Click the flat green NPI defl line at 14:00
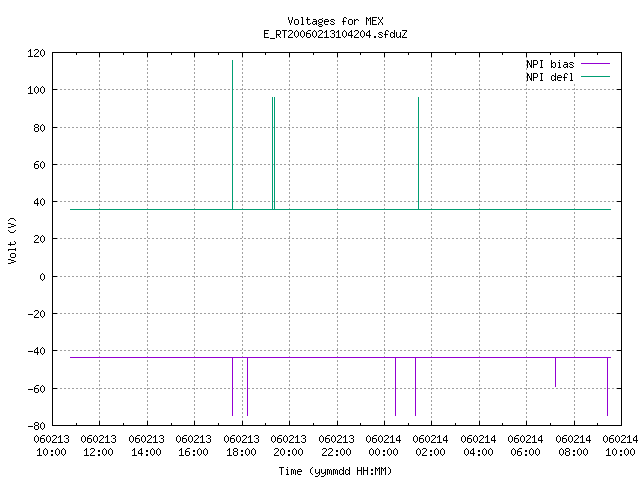This screenshot has height=480, width=640. coord(147,209)
